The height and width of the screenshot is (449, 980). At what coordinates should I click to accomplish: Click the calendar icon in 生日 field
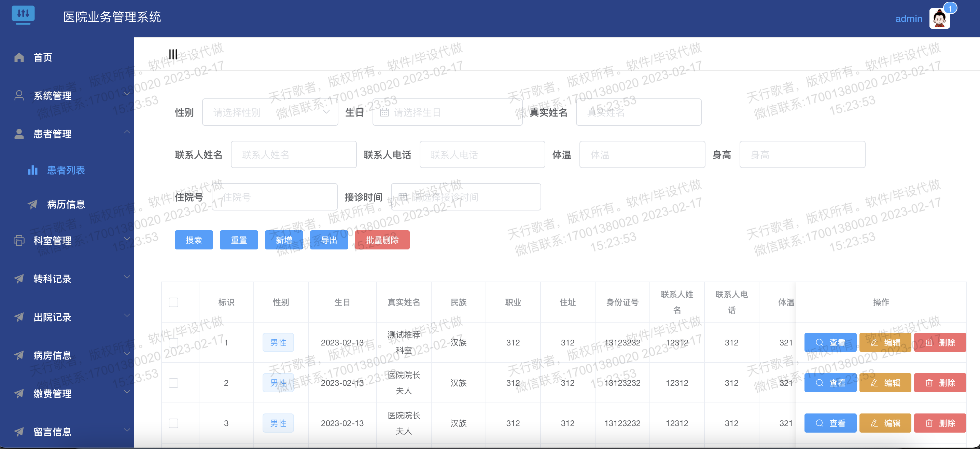pos(384,112)
